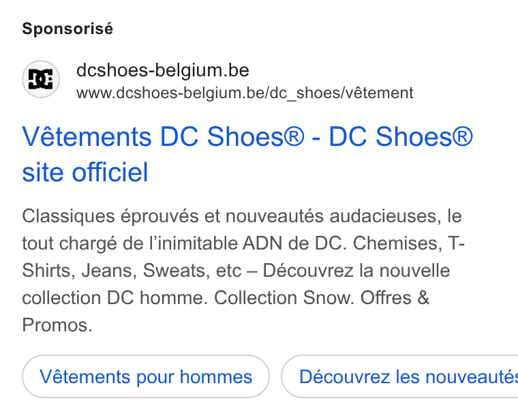Click the ad description starting with Classiques éprouvés
Viewport: 518px width, 420px height.
tap(243, 270)
